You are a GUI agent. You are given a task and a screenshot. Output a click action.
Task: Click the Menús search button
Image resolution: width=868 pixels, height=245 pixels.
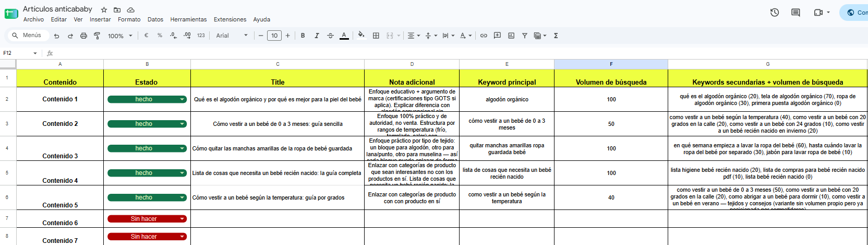(27, 35)
